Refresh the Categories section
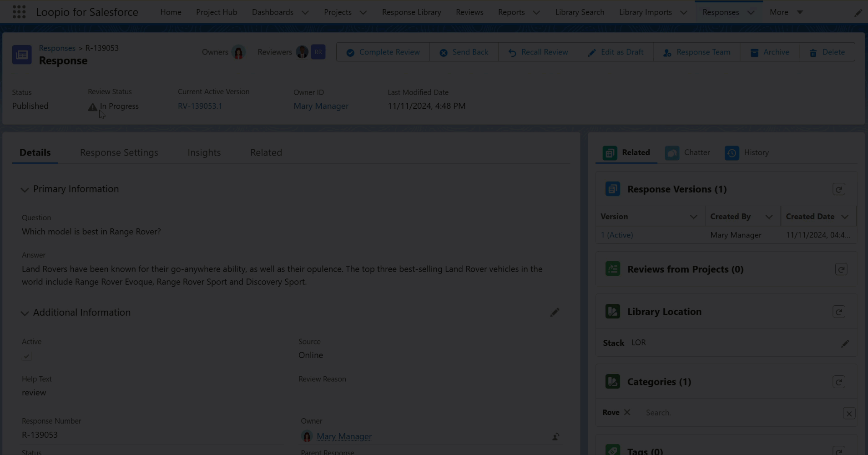This screenshot has width=868, height=455. coord(839,382)
